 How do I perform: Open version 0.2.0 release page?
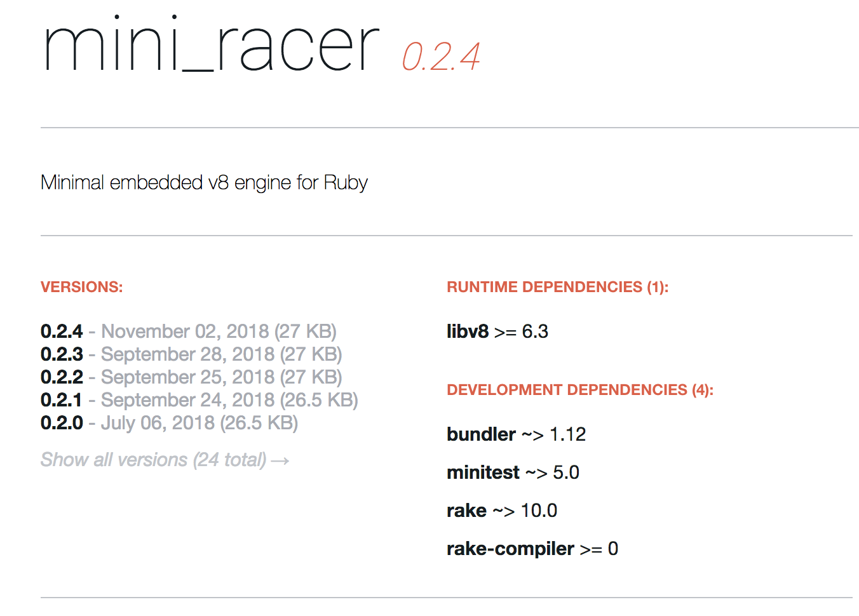[x=61, y=422]
